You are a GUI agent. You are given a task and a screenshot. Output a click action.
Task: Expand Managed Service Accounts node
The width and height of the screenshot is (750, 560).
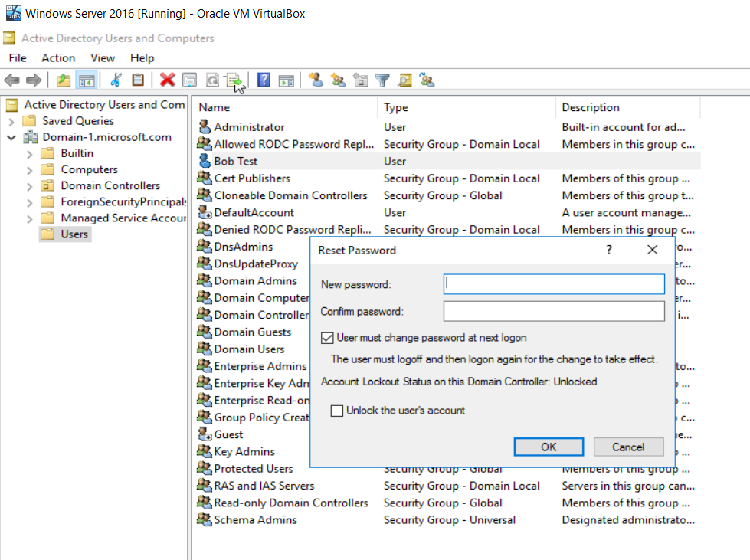(30, 219)
